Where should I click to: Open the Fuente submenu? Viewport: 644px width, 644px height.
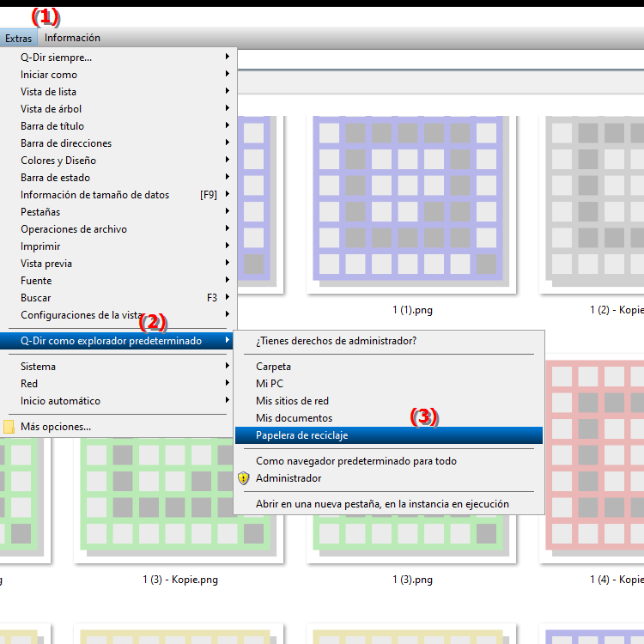pos(118,281)
